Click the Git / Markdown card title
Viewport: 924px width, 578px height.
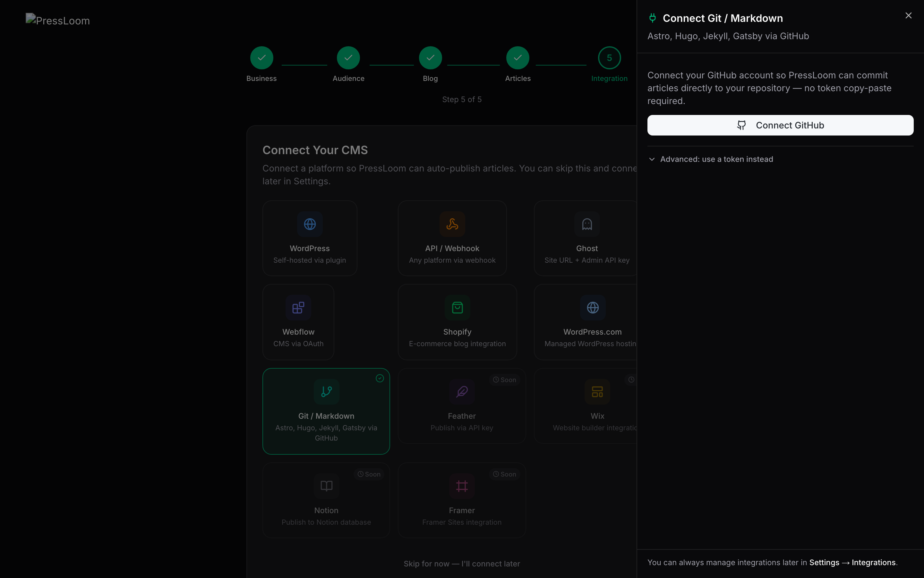(327, 416)
